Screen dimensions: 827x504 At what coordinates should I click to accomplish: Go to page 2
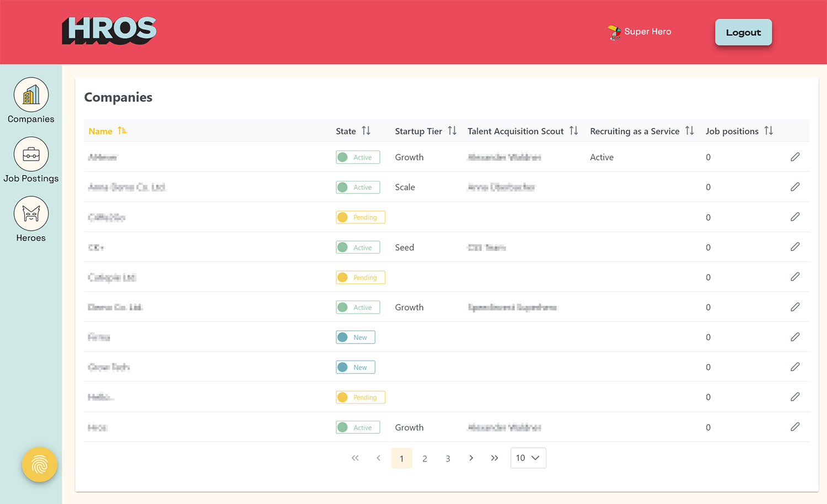click(425, 458)
